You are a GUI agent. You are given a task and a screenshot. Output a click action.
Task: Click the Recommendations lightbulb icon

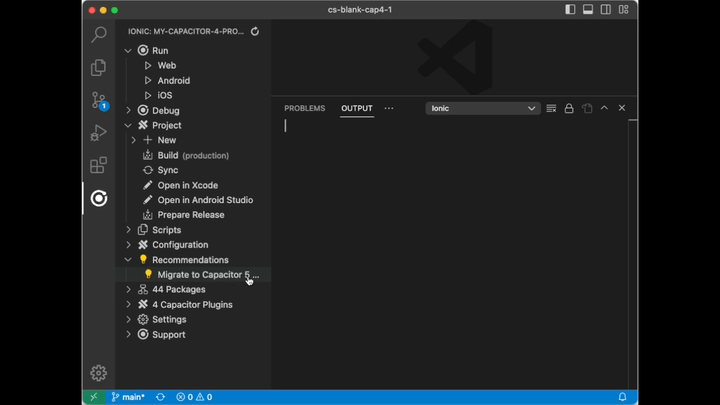pyautogui.click(x=143, y=259)
